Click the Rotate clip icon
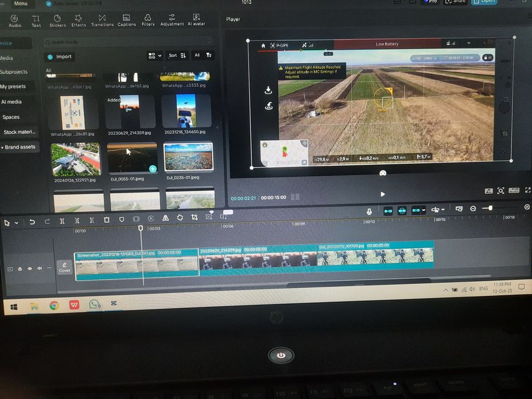Viewport: 532px width, 399px height. 180,218
